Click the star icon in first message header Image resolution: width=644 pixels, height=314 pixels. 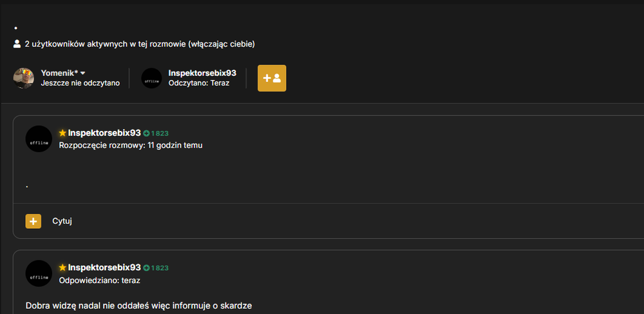pyautogui.click(x=62, y=133)
